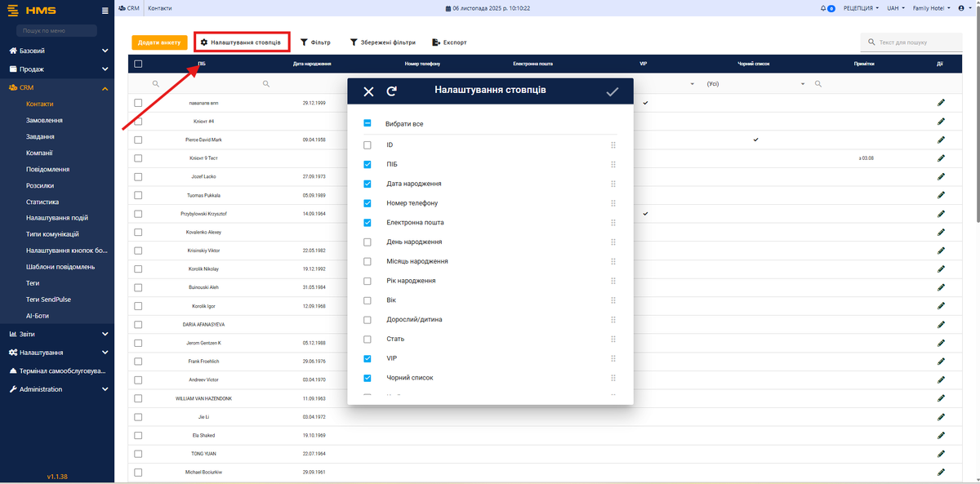Open the UAH currency dropdown
The width and height of the screenshot is (980, 484).
pos(896,8)
